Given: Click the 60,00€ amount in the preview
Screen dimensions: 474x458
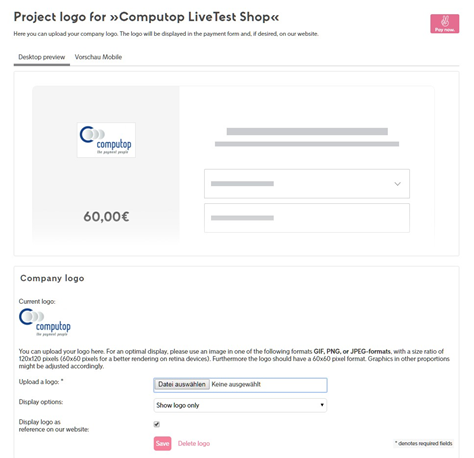Looking at the screenshot, I should tap(106, 217).
